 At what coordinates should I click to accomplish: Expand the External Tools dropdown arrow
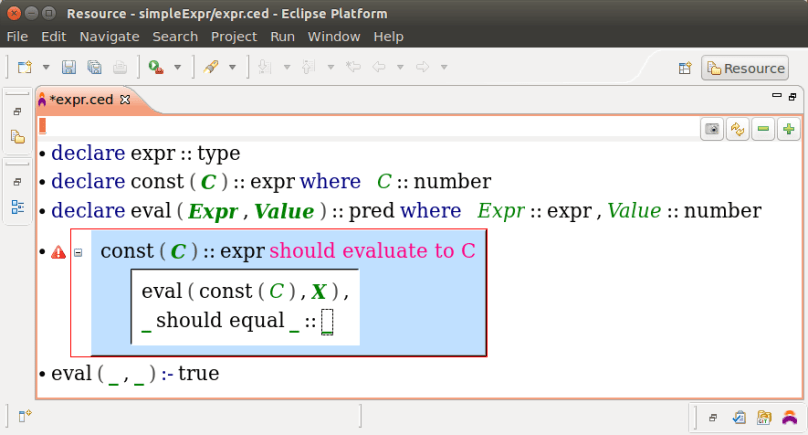178,67
